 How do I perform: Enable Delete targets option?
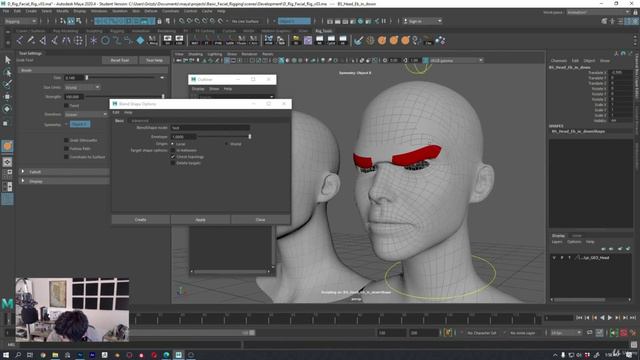[x=173, y=163]
